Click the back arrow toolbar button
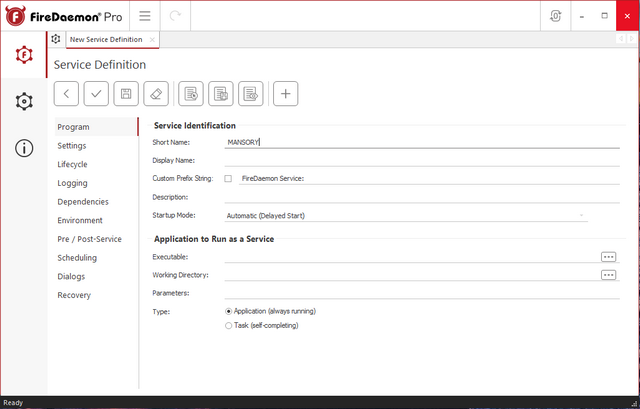This screenshot has width=640, height=409. pos(66,93)
